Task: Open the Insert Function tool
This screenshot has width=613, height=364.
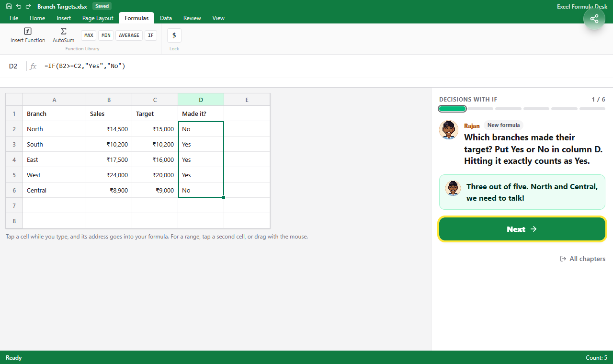Action: coord(28,35)
